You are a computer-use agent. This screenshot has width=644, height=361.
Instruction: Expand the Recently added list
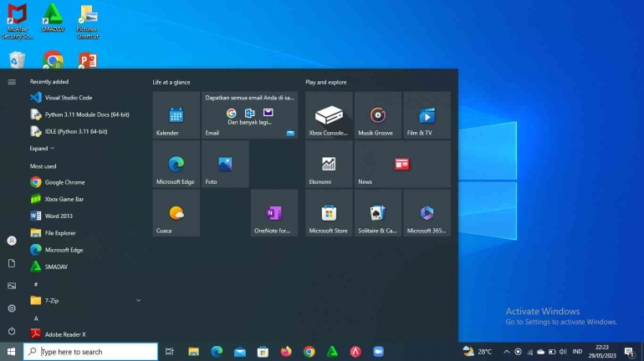42,149
